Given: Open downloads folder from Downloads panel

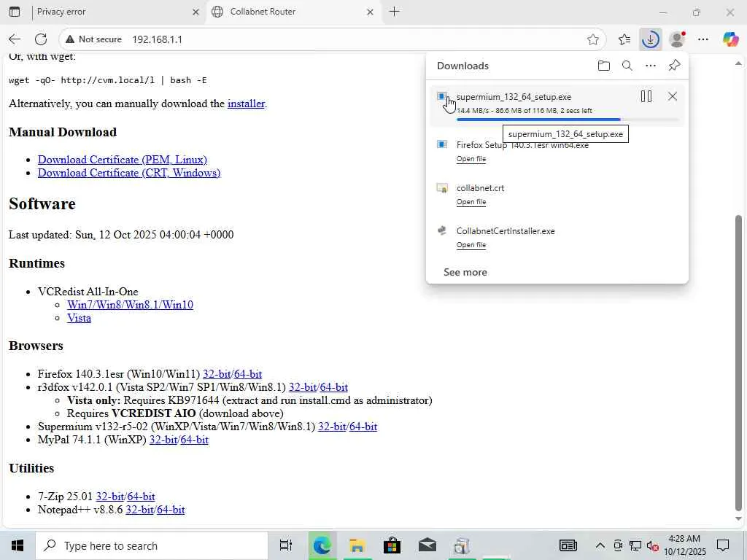Looking at the screenshot, I should (603, 66).
